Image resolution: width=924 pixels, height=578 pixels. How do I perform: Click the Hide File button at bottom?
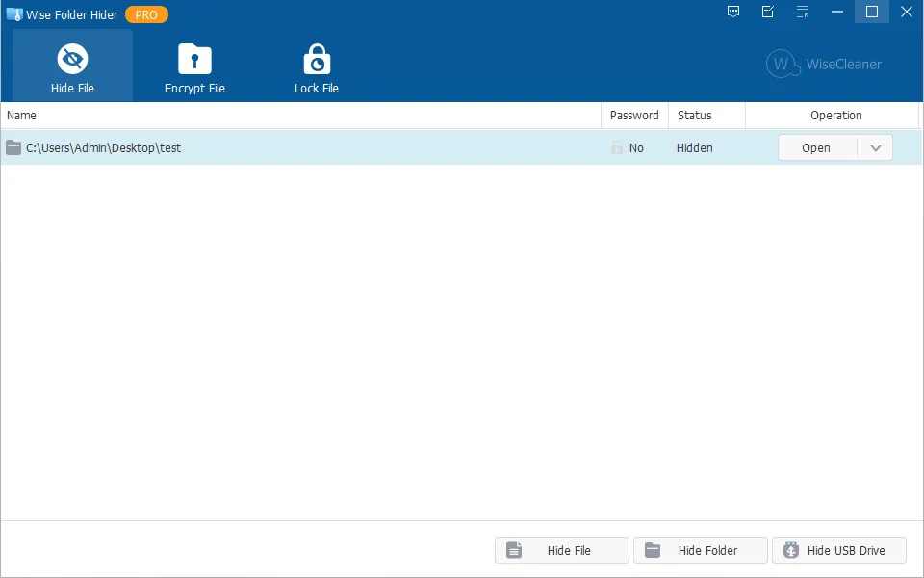coord(561,550)
